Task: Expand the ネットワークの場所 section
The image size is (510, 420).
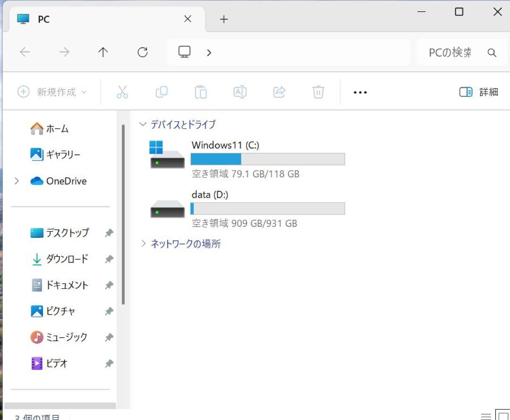Action: tap(143, 244)
